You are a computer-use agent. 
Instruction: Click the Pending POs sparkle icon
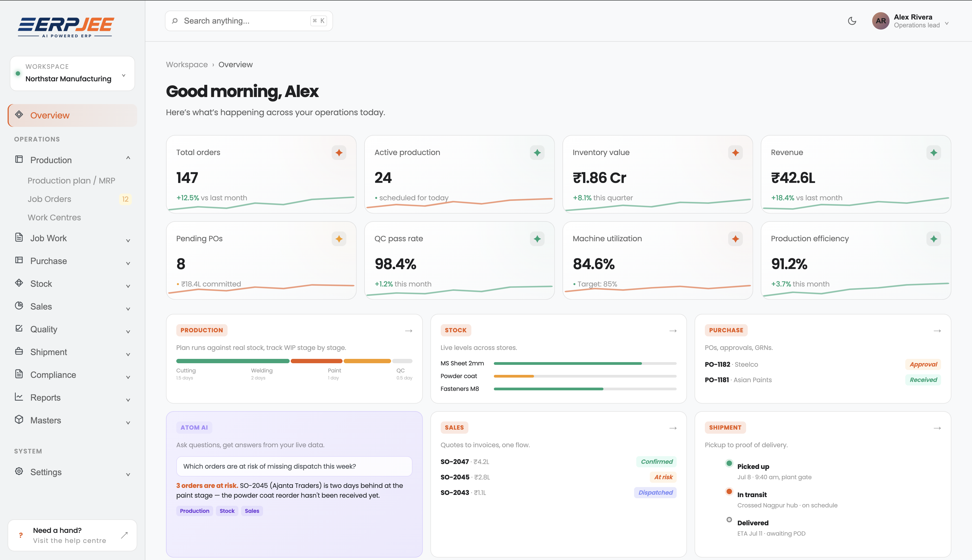click(x=339, y=239)
